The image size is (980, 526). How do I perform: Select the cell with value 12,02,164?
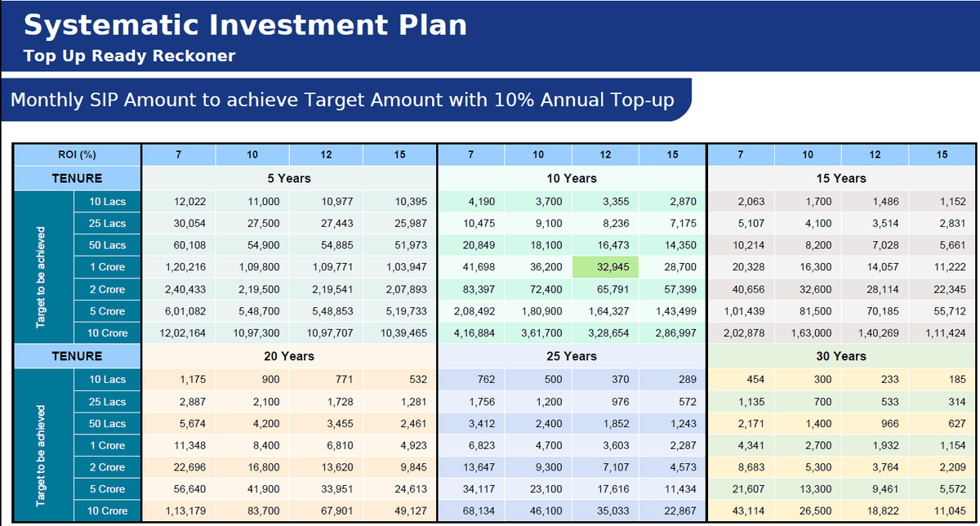(x=179, y=333)
